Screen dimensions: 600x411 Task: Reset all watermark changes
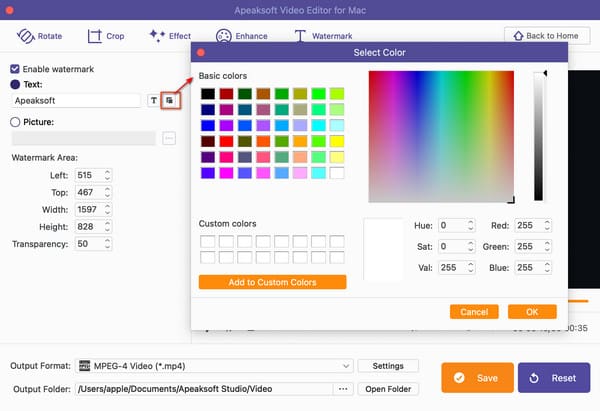(x=554, y=378)
